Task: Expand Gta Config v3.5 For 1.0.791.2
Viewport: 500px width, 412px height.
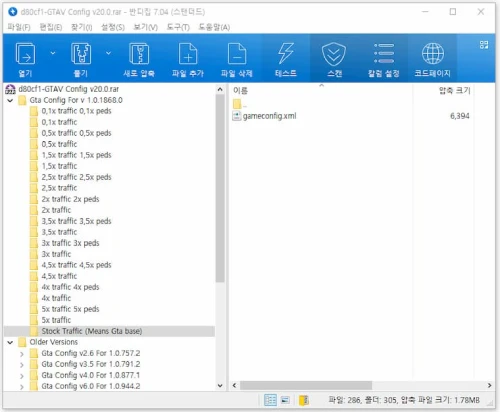Action: (x=22, y=364)
